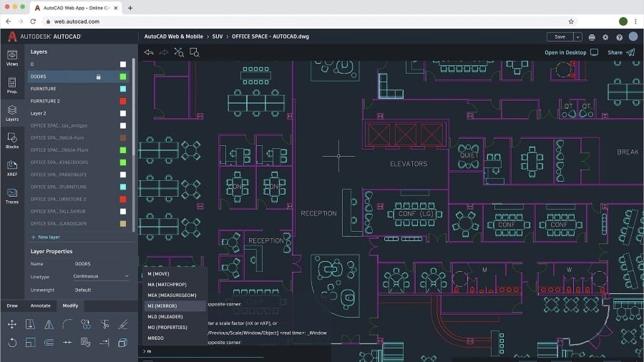Screen dimensions: 644x362
Task: Open settings gear in AutoCAD header
Action: [605, 37]
